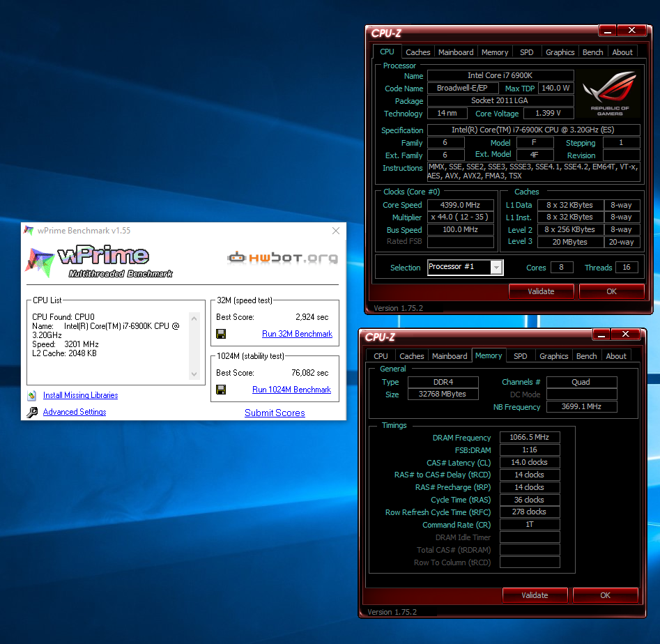The image size is (660, 644).
Task: Click OK in top CPU-Z window
Action: (x=611, y=291)
